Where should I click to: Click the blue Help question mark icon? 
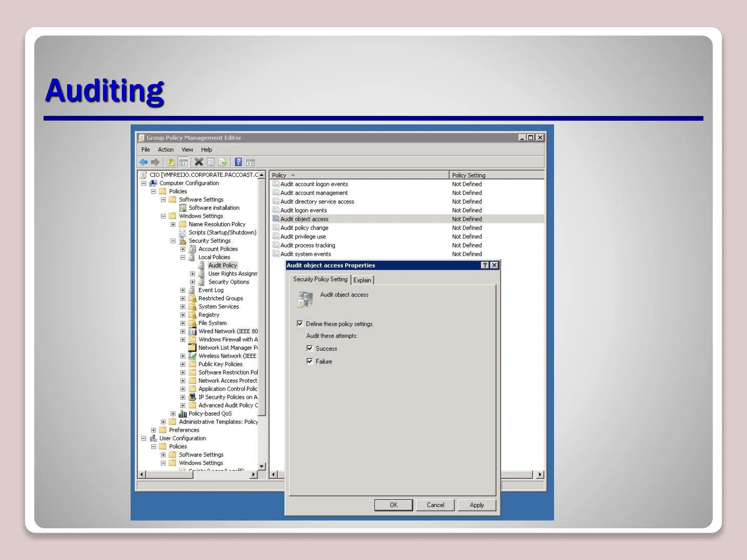[x=238, y=162]
